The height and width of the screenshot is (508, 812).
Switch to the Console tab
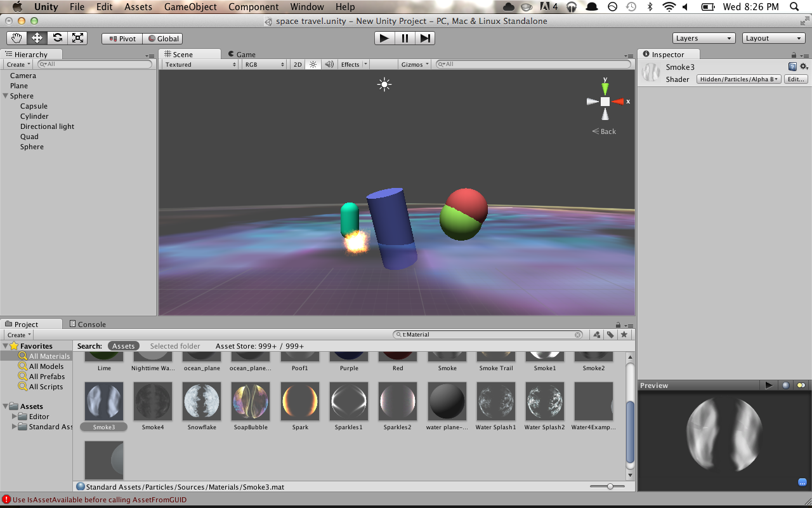click(x=88, y=324)
